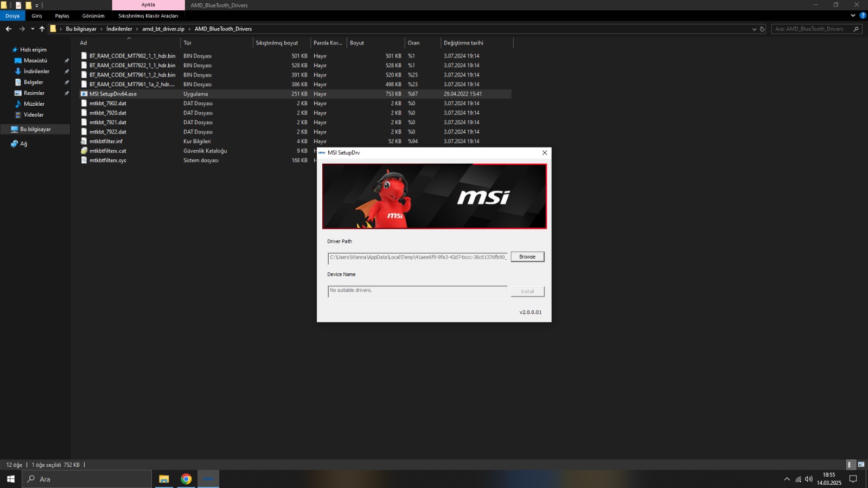Click the search magnifier icon

click(x=856, y=29)
